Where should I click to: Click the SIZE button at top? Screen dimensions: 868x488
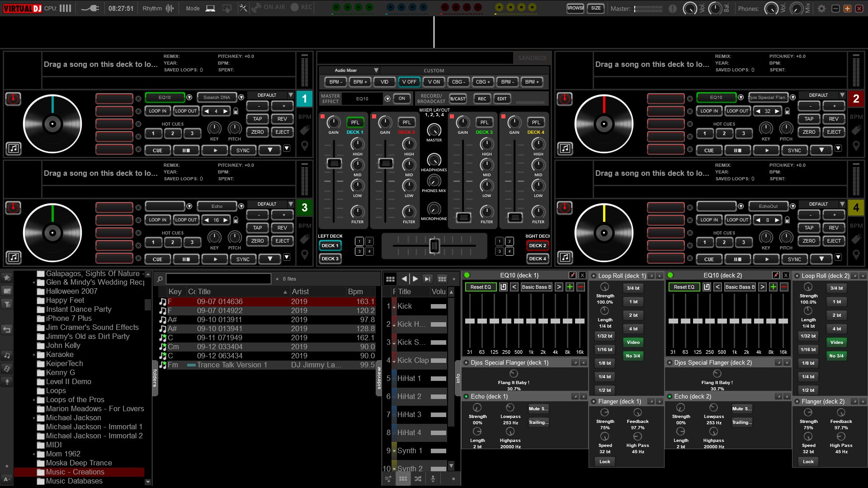596,8
